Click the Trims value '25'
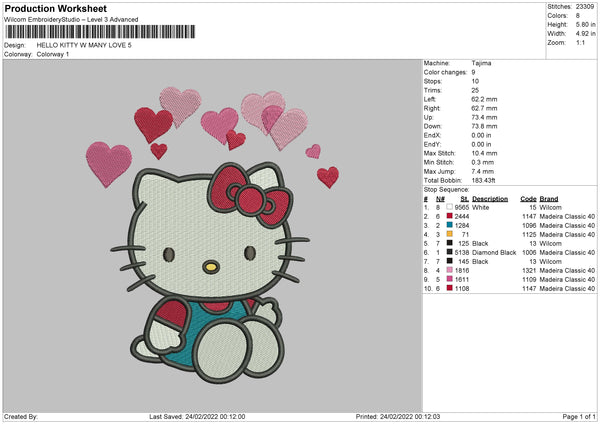The height and width of the screenshot is (424, 600). [x=475, y=90]
